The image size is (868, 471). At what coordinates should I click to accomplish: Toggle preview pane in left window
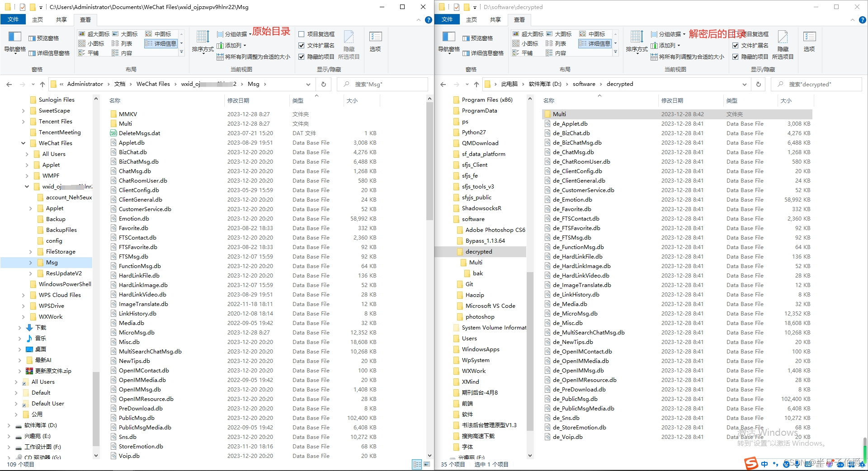44,38
